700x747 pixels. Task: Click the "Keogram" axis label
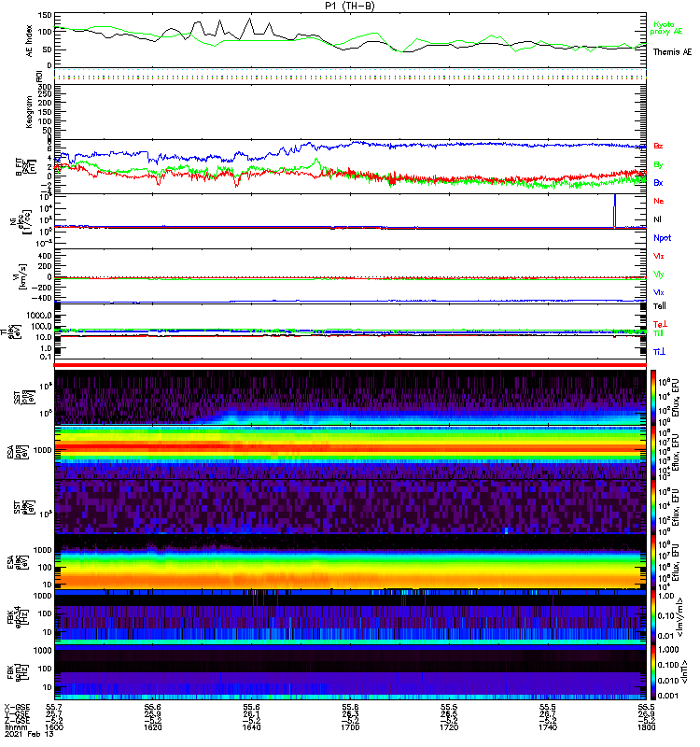(x=29, y=112)
